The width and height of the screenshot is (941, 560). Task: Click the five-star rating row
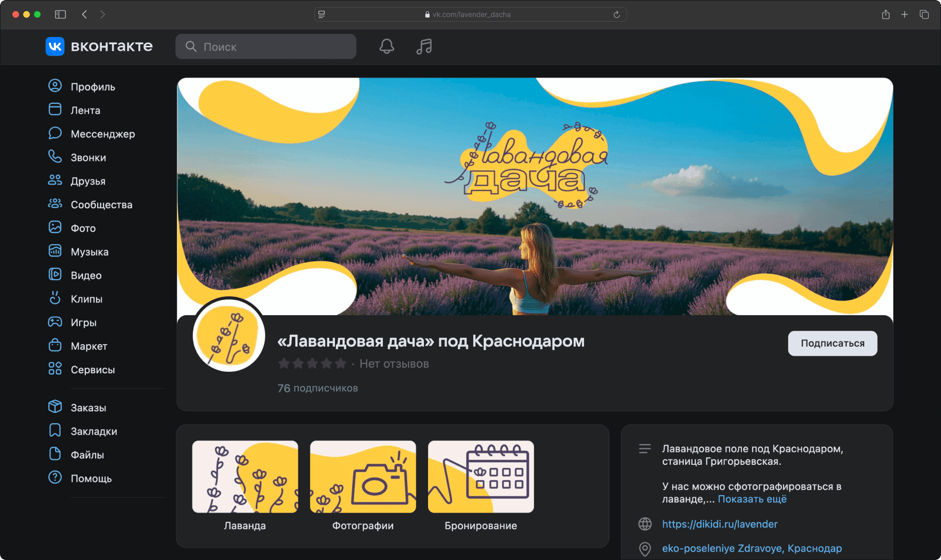pos(312,364)
